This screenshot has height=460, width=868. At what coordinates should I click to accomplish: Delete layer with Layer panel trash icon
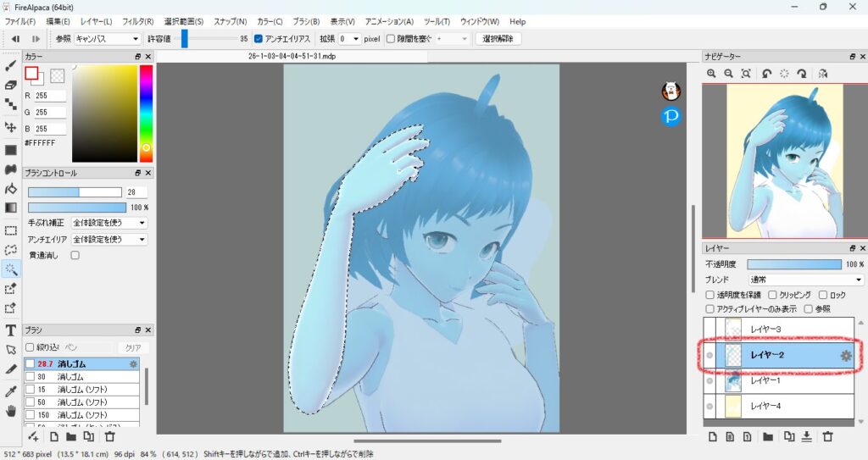pyautogui.click(x=827, y=437)
